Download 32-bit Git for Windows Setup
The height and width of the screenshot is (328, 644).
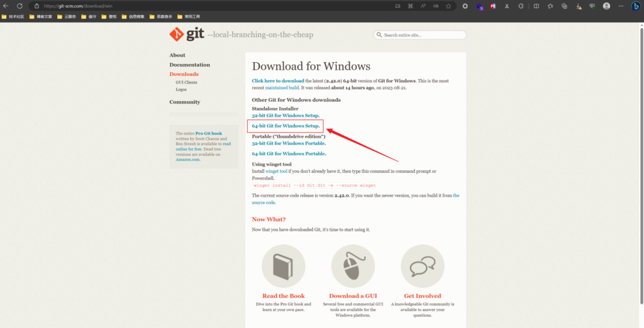[x=285, y=116]
